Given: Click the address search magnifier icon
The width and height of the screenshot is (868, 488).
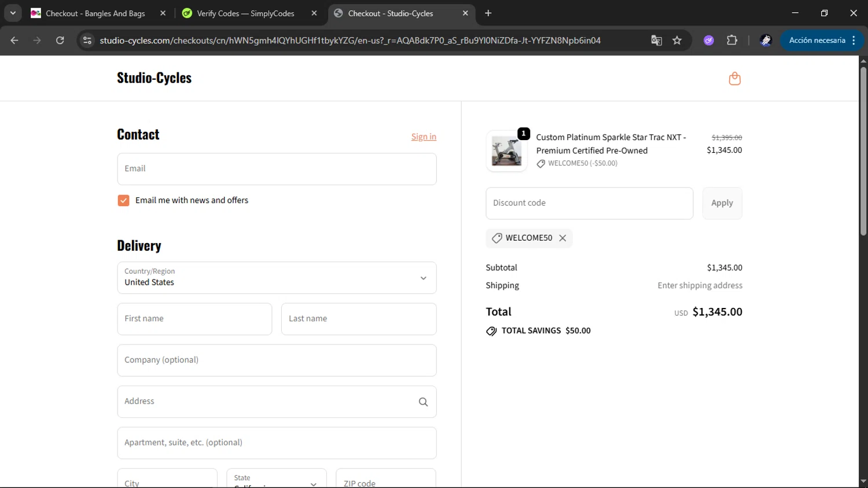Looking at the screenshot, I should click(423, 402).
